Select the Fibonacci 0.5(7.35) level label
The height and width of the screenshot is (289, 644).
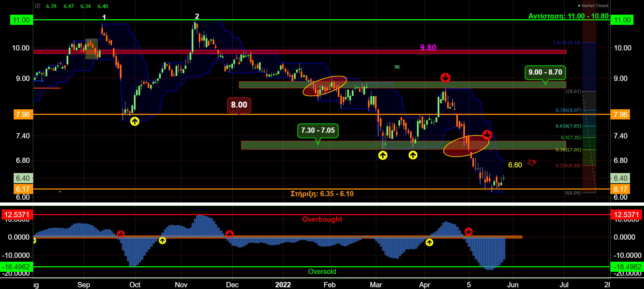[x=571, y=138]
